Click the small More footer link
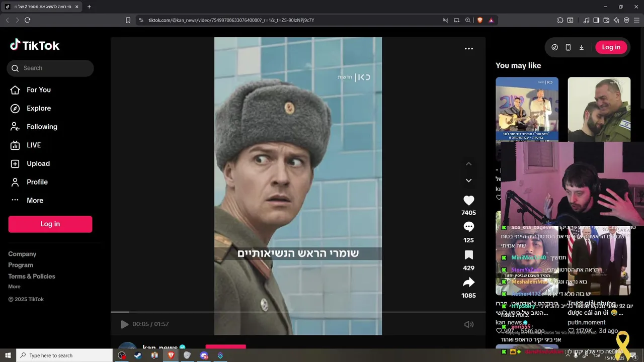 click(14, 287)
